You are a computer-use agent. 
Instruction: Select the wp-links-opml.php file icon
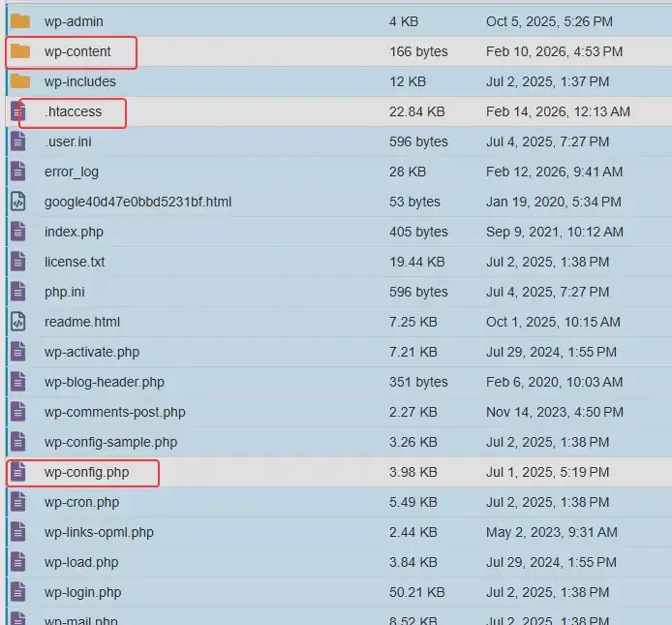pyautogui.click(x=18, y=532)
